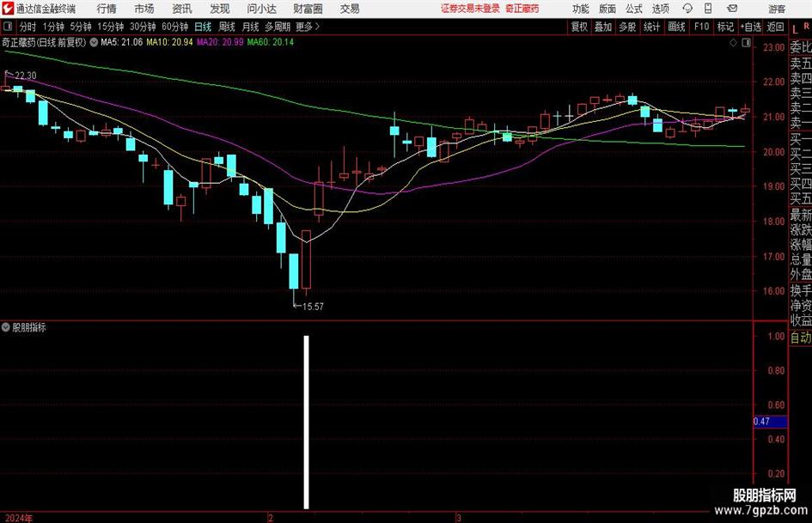
Task: Click the 最新 row in quote panel
Action: tap(801, 215)
